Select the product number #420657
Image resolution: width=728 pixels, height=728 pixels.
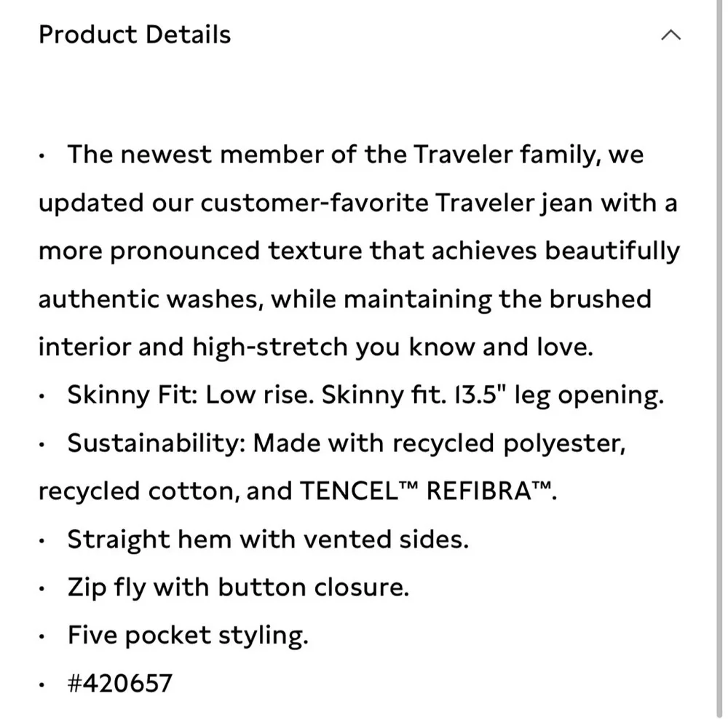120,684
